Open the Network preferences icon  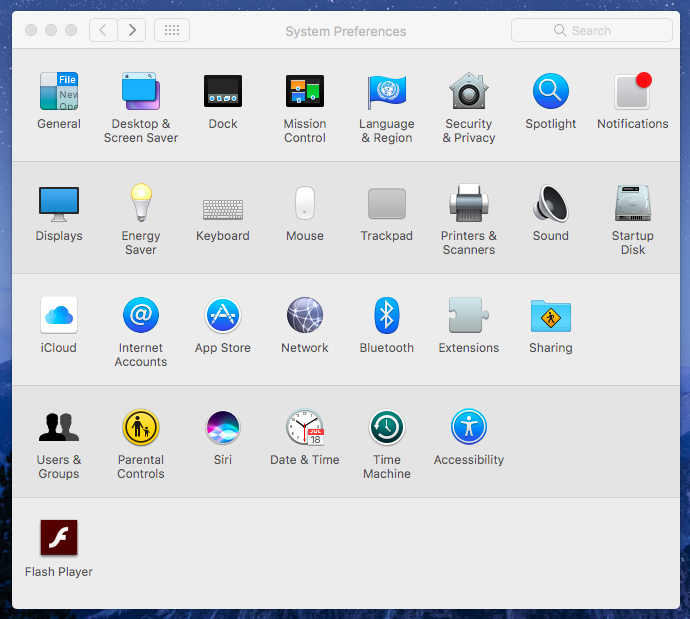[305, 315]
